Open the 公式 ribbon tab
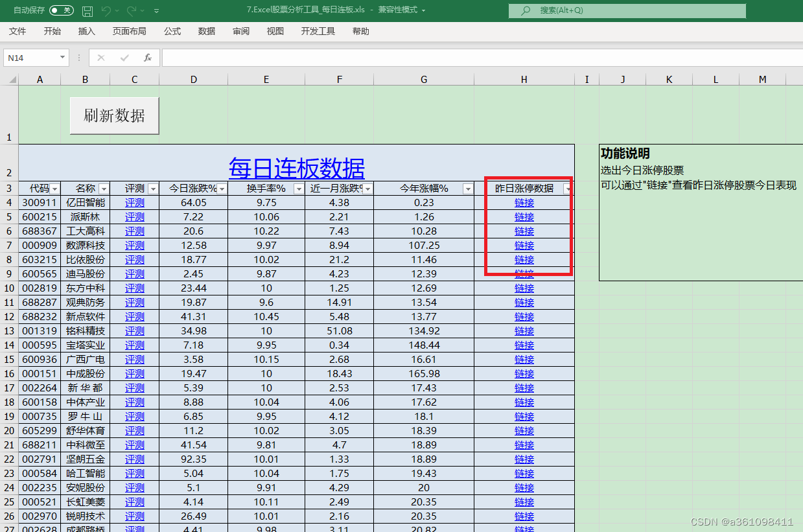Image resolution: width=803 pixels, height=532 pixels. pos(172,31)
